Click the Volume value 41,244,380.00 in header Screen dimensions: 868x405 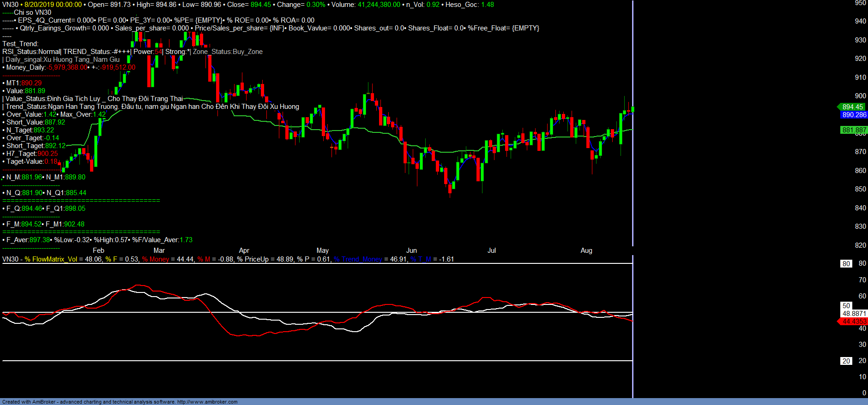[379, 5]
